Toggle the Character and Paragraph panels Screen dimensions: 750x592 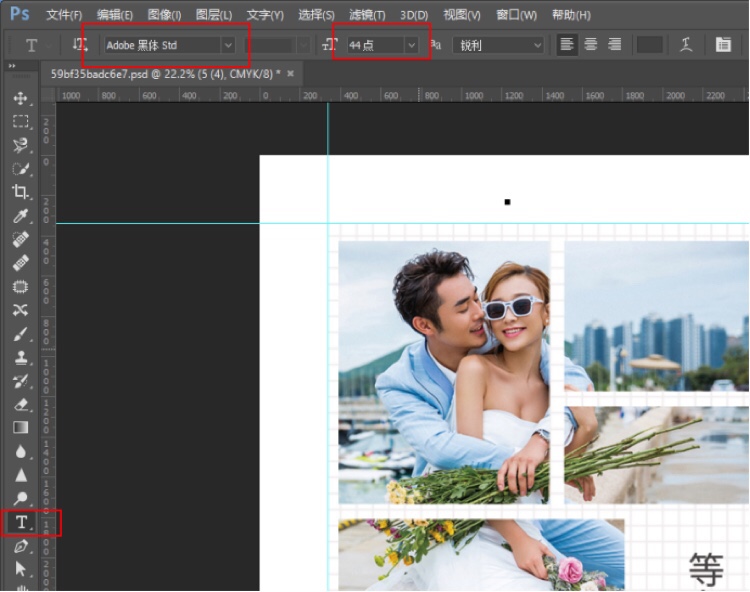[723, 45]
